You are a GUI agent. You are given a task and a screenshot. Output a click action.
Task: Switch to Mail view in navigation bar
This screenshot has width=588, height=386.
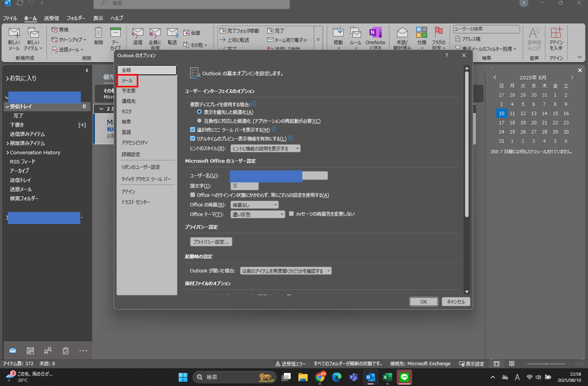(13, 351)
